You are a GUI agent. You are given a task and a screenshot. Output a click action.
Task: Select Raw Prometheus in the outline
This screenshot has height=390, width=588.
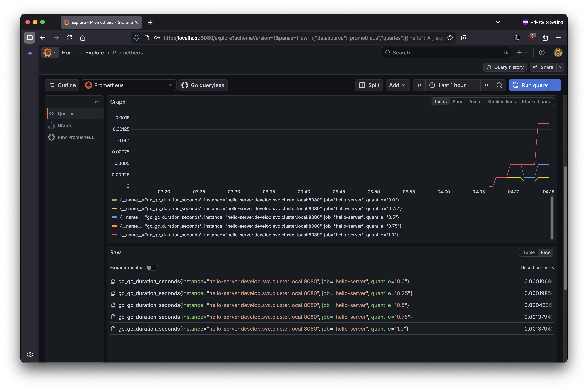point(76,137)
